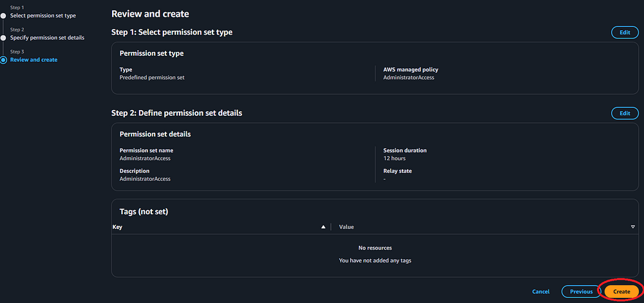The image size is (644, 303).
Task: Click the No resources message in tags table
Action: (x=375, y=248)
